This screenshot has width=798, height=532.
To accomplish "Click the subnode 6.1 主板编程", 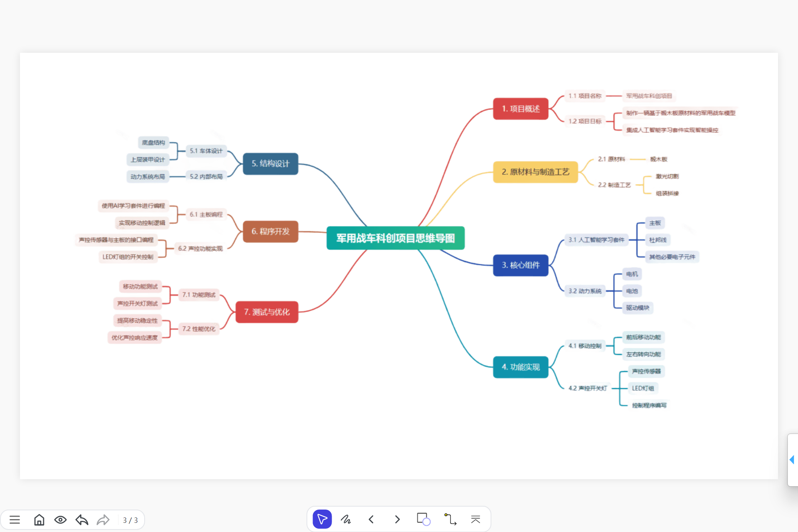I will coord(206,214).
